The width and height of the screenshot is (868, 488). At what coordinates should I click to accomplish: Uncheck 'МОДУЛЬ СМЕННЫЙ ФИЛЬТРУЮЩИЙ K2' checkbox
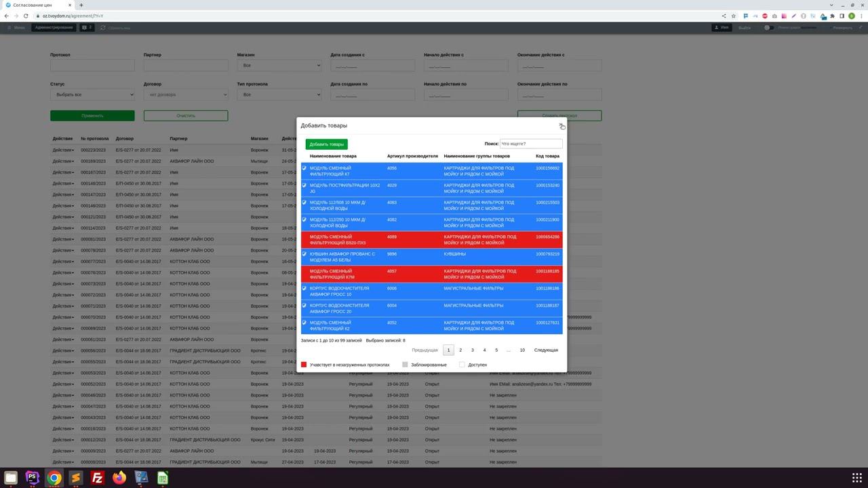coord(304,323)
